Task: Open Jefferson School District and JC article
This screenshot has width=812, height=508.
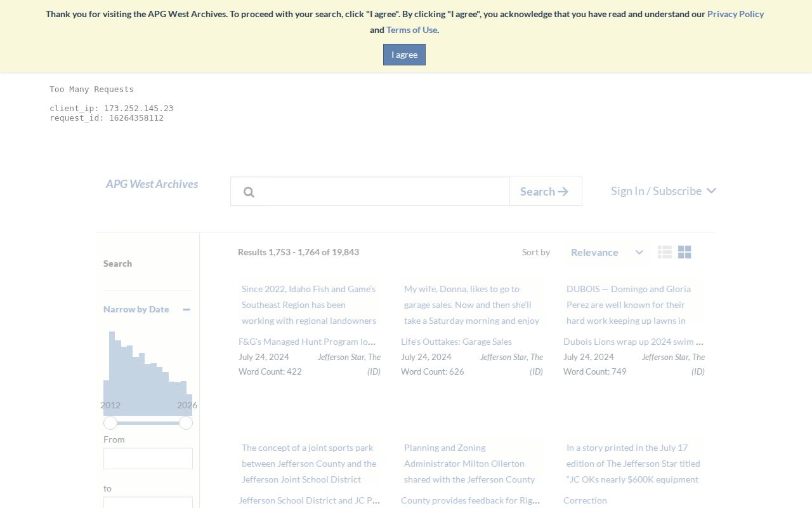Action: tap(309, 500)
